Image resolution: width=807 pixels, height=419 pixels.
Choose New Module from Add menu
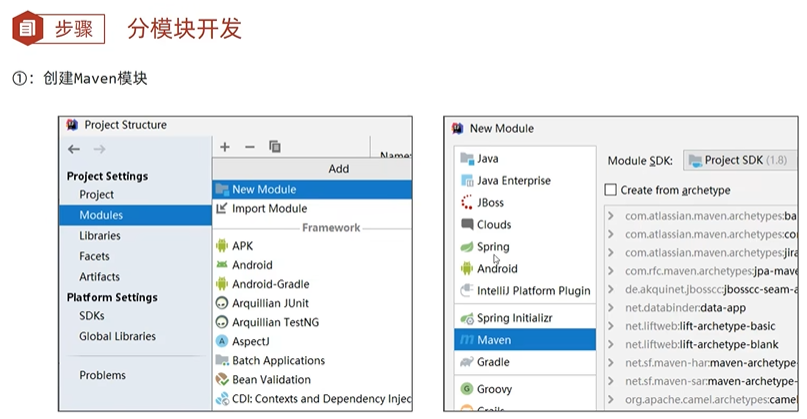[263, 189]
